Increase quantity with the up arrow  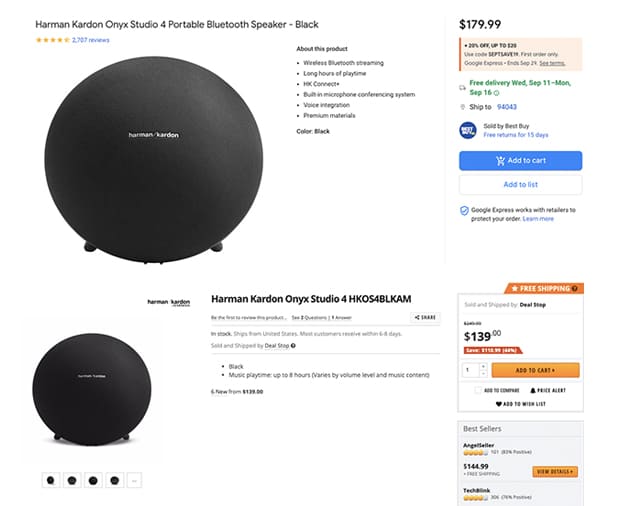[481, 365]
